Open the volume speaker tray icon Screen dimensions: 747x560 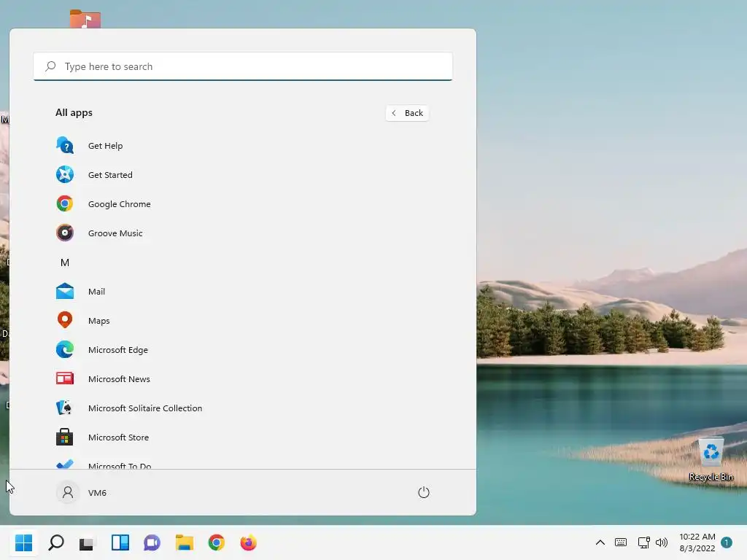(x=662, y=542)
